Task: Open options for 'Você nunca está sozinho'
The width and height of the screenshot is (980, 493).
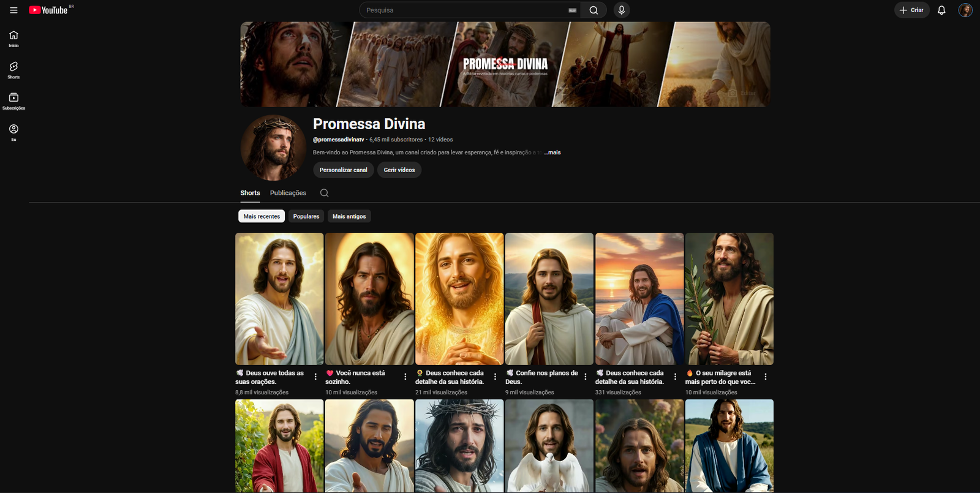Action: tap(405, 377)
